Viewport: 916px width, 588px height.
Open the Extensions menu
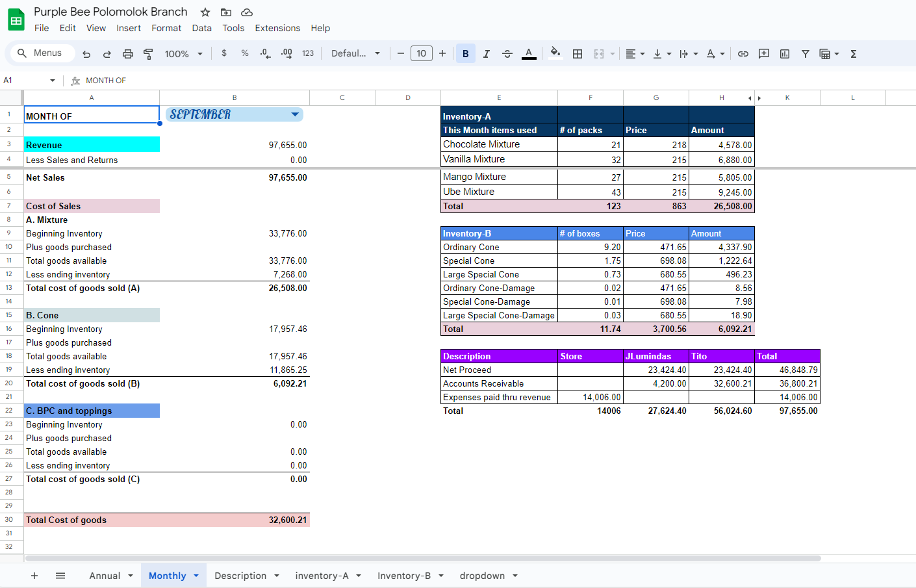(x=277, y=28)
